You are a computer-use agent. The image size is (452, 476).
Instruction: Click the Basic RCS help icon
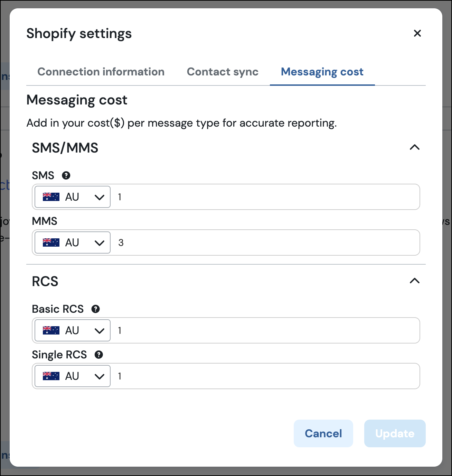pos(95,309)
